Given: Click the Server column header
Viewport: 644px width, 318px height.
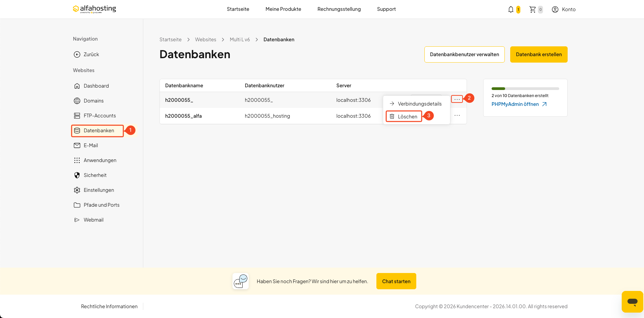Looking at the screenshot, I should click(344, 86).
